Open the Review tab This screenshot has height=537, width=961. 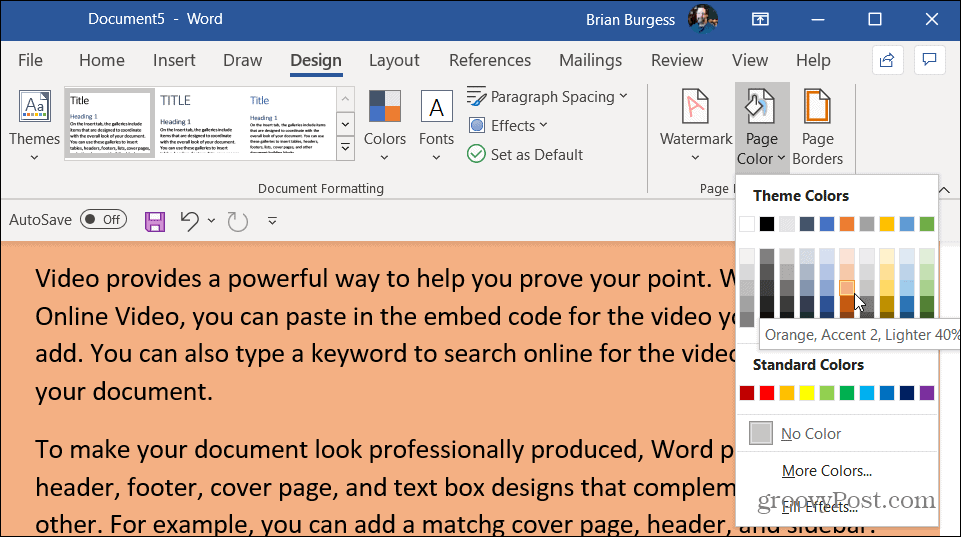pyautogui.click(x=677, y=60)
